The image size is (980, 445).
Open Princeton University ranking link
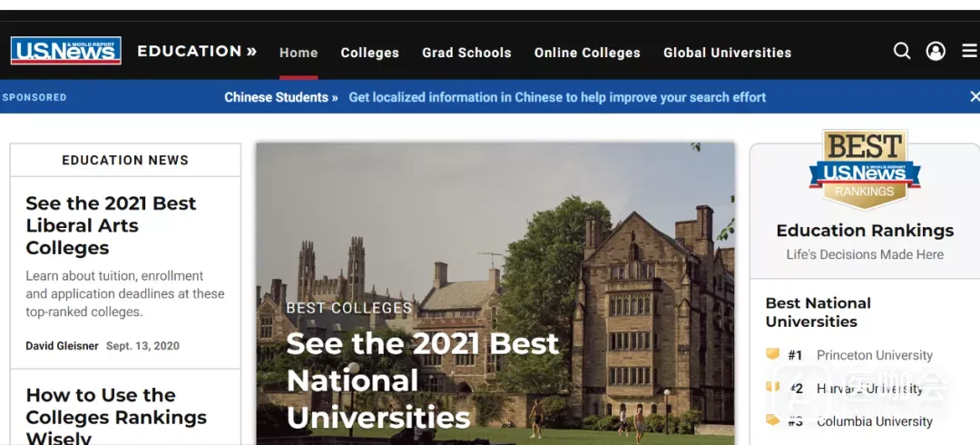point(874,355)
